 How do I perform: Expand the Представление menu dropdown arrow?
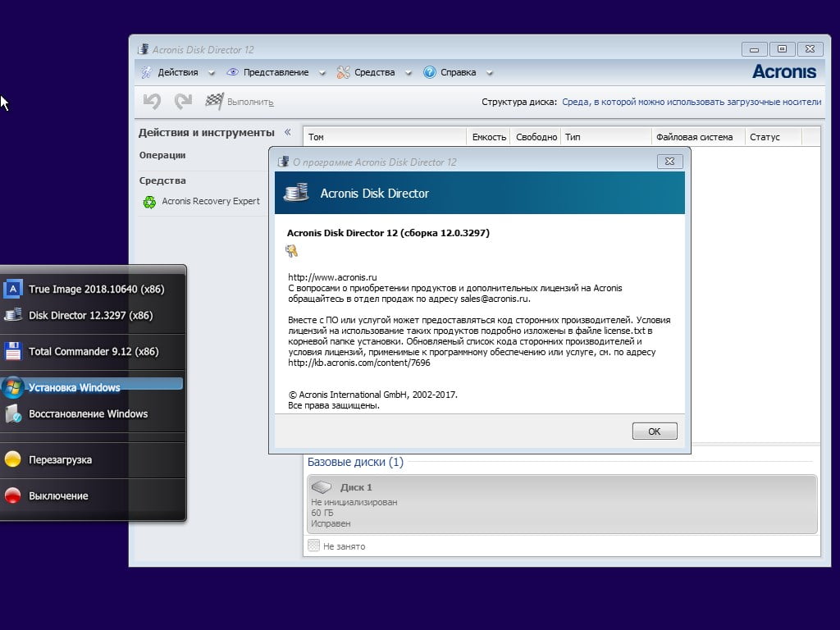[322, 73]
